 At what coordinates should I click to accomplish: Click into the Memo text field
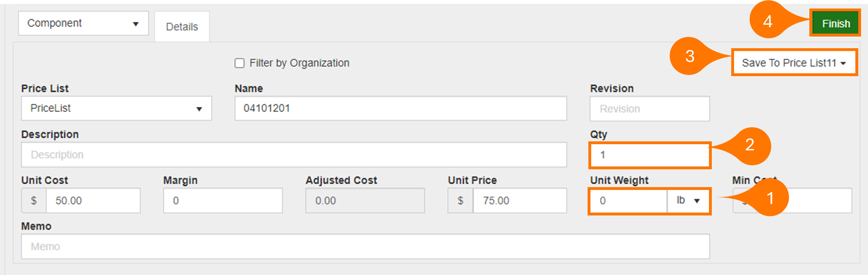pyautogui.click(x=365, y=247)
